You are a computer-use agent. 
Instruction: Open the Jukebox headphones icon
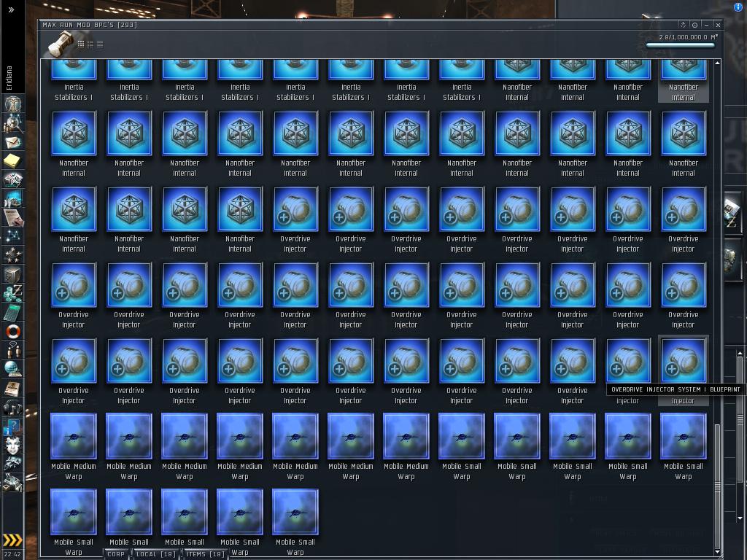pos(13,407)
